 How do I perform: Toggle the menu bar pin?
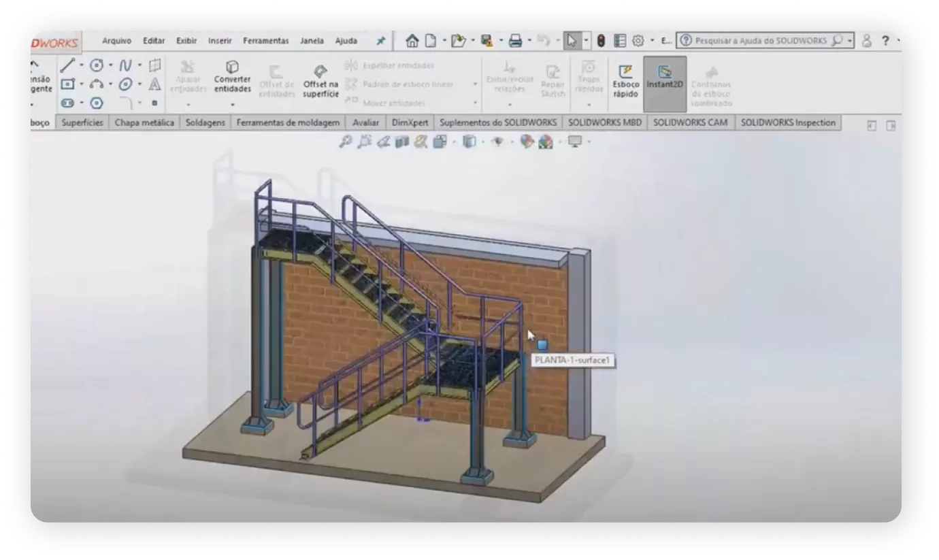click(x=380, y=41)
